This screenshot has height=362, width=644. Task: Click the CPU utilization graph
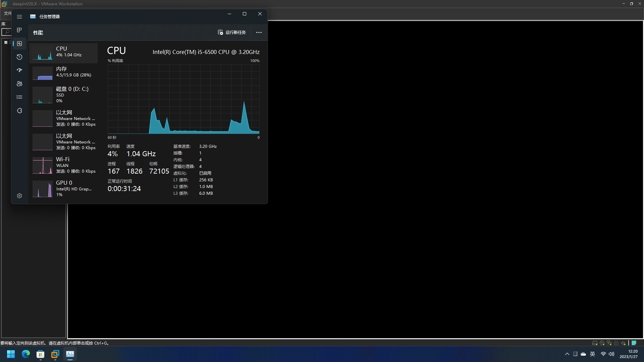pos(183,99)
